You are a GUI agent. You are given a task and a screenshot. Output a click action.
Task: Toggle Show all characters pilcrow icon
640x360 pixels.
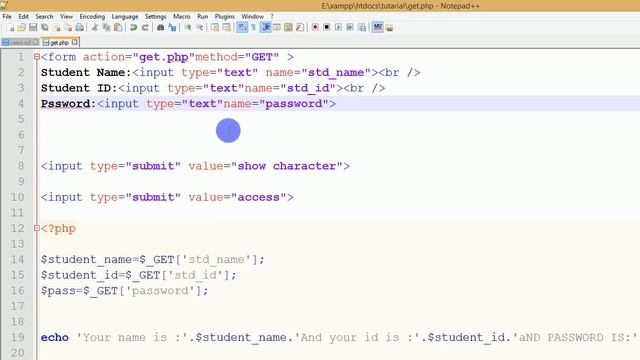(x=253, y=27)
